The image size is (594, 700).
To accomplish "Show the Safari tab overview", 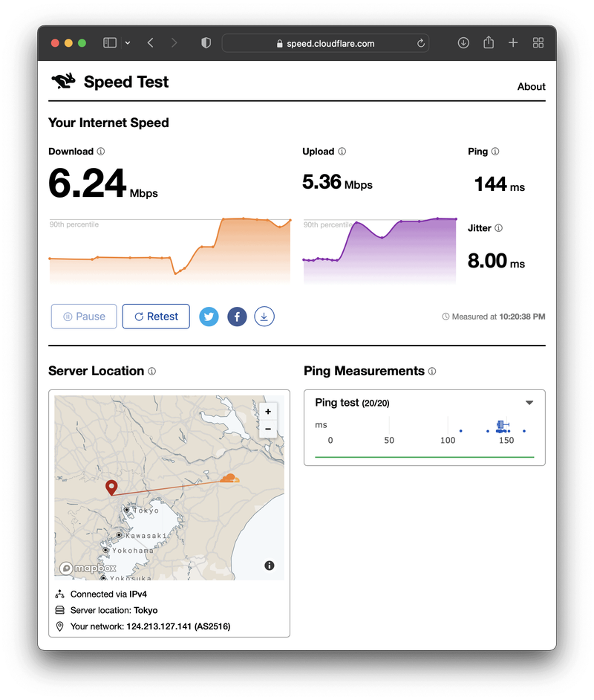I will [x=538, y=43].
